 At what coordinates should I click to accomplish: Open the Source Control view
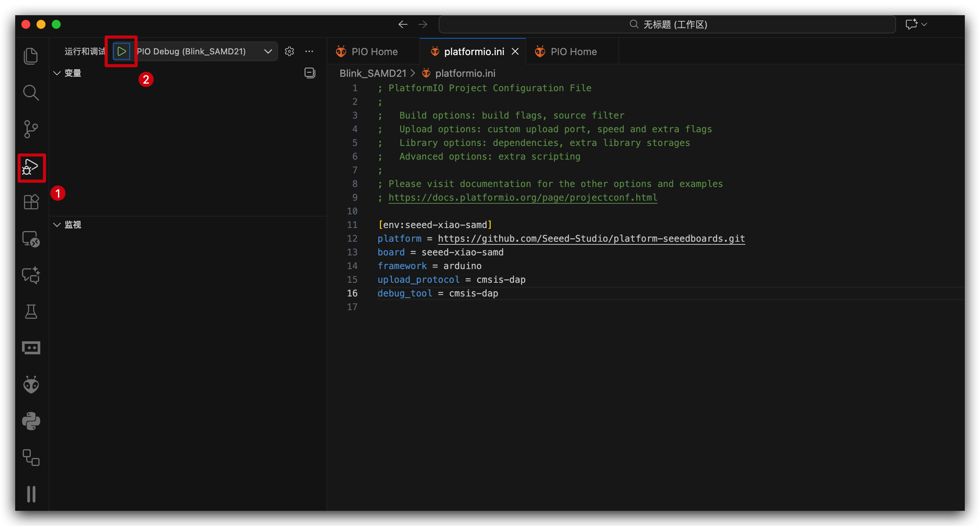tap(31, 129)
